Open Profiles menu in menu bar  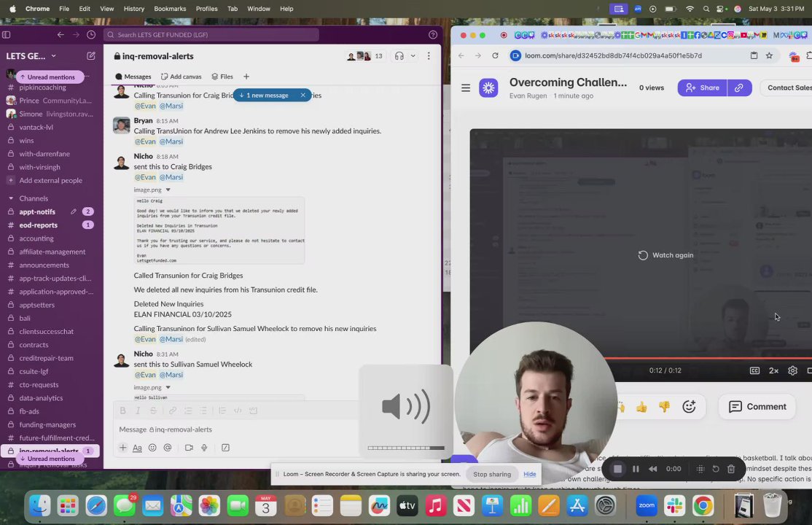click(x=206, y=9)
